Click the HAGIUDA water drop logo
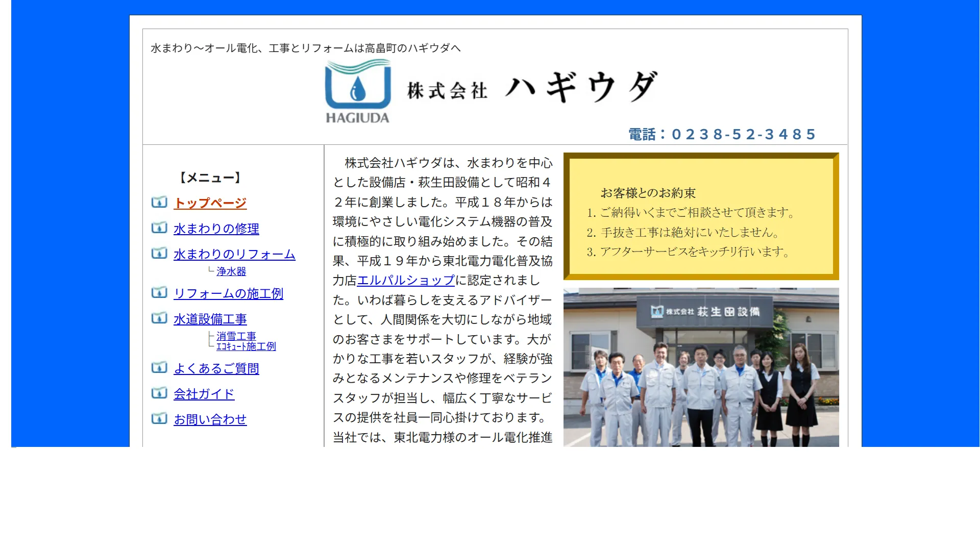980x551 pixels. 358,91
